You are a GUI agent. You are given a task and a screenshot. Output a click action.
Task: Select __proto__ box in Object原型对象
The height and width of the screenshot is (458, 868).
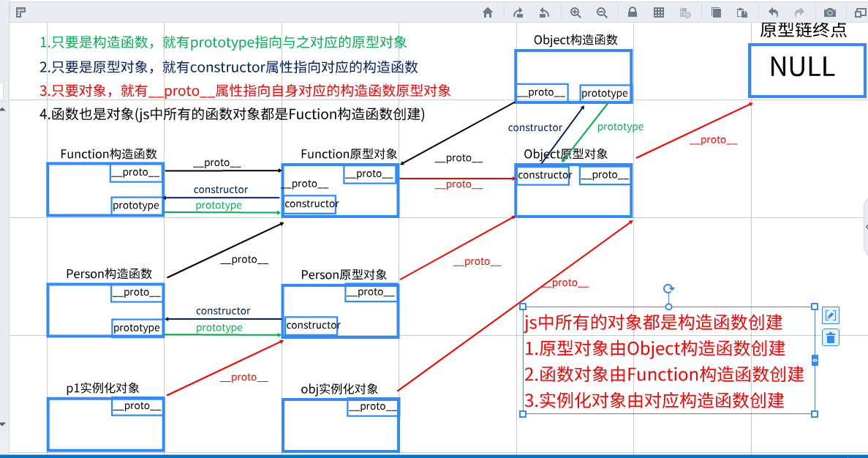605,176
